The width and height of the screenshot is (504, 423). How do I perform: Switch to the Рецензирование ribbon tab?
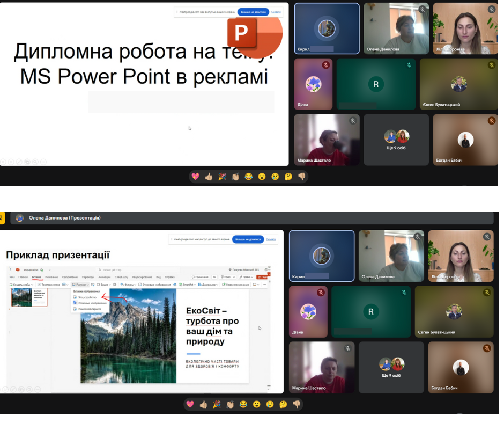click(x=142, y=277)
